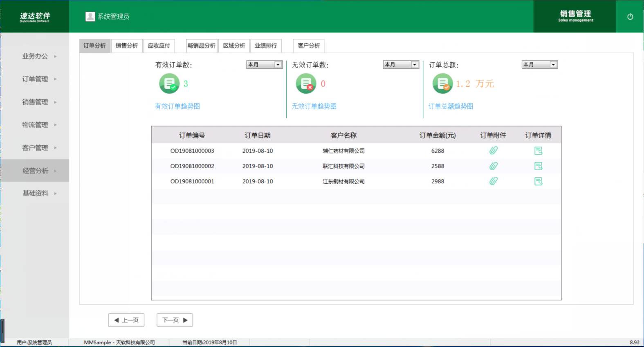The image size is (644, 347).
Task: Select order number OD19081000003
Action: click(192, 151)
